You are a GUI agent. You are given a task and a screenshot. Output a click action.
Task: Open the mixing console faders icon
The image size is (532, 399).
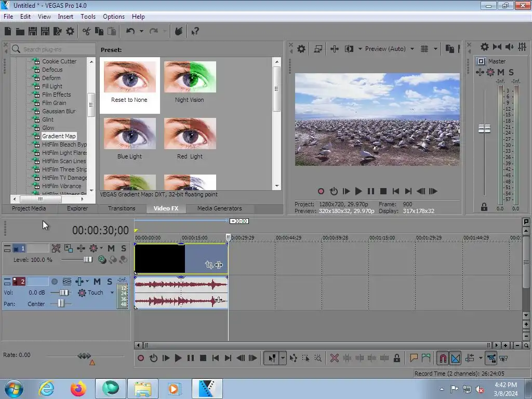coord(522,46)
